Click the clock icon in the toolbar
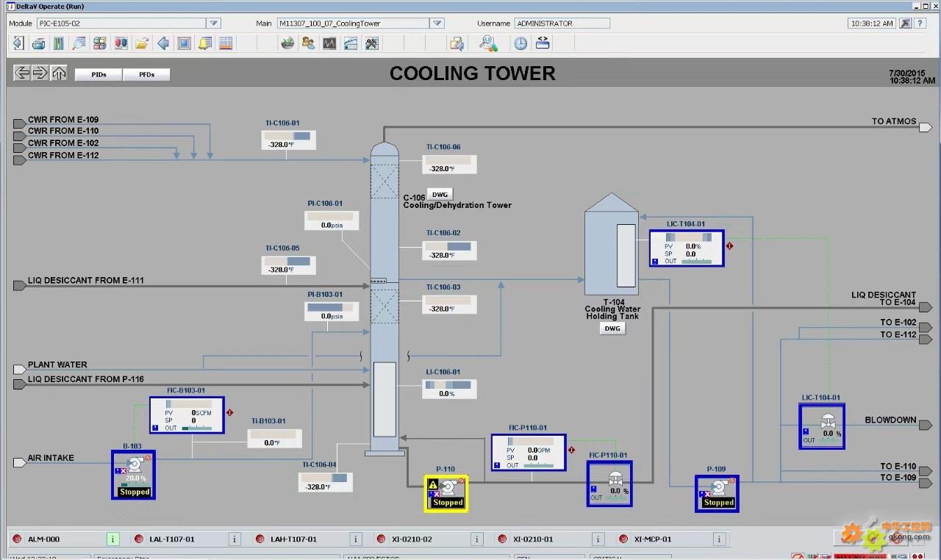Viewport: 941px width, 560px height. (x=520, y=43)
